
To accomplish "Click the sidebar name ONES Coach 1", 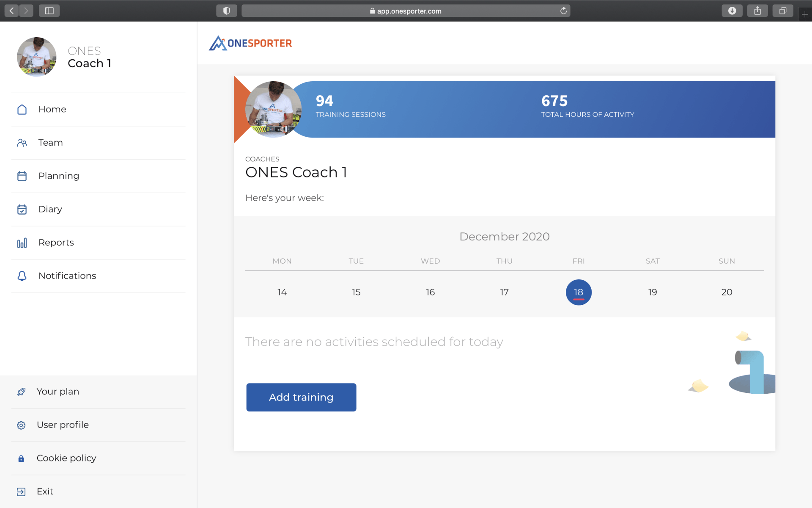I will point(90,57).
